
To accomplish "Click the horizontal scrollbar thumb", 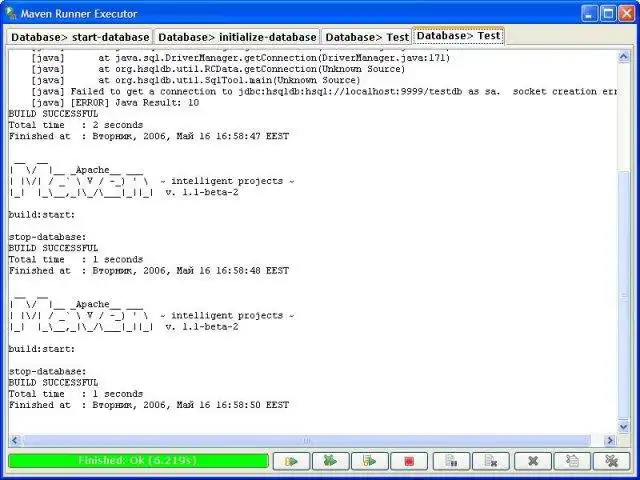I will (x=306, y=440).
